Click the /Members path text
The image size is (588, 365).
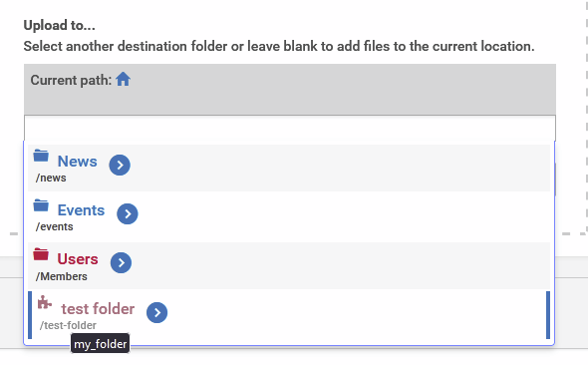pyautogui.click(x=62, y=276)
